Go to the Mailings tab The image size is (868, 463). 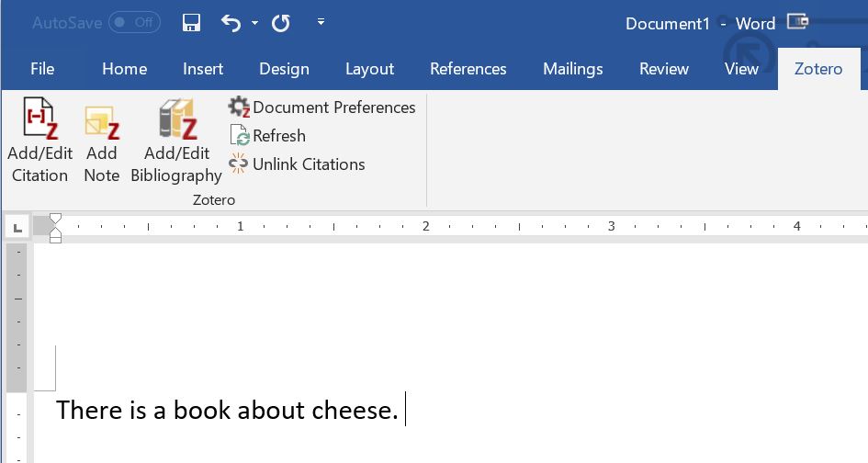(572, 69)
